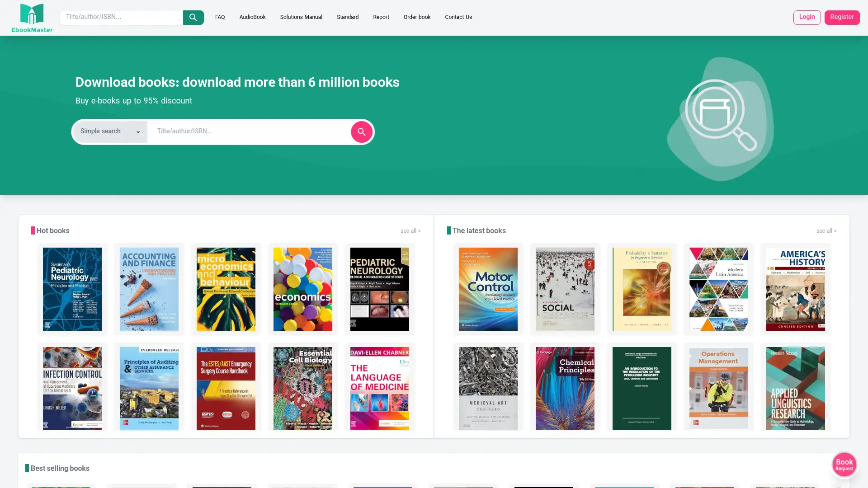The height and width of the screenshot is (488, 868).
Task: Click see all for Hot books
Action: [x=410, y=230]
